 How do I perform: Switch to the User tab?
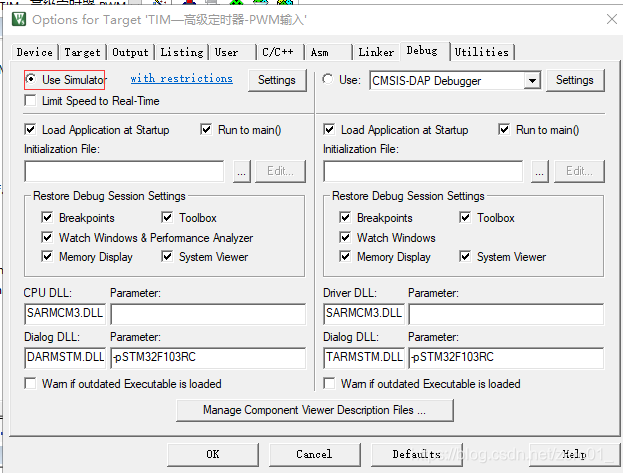(x=233, y=52)
